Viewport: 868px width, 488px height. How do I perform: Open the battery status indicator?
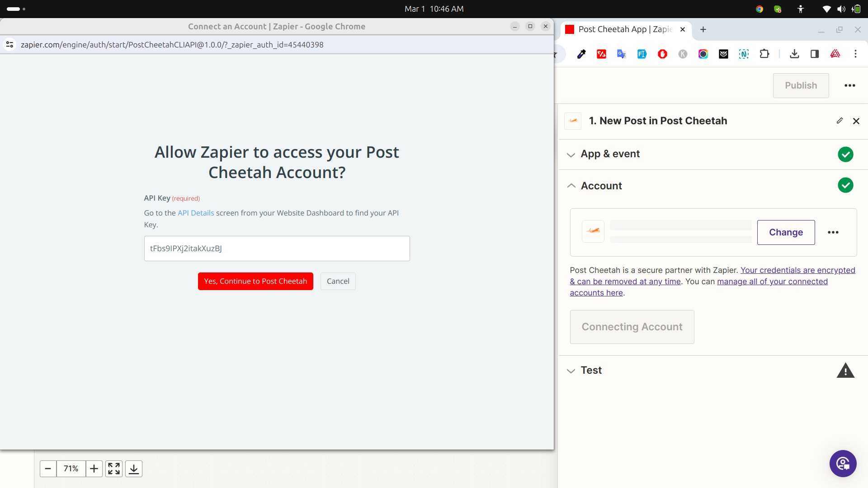coord(856,9)
